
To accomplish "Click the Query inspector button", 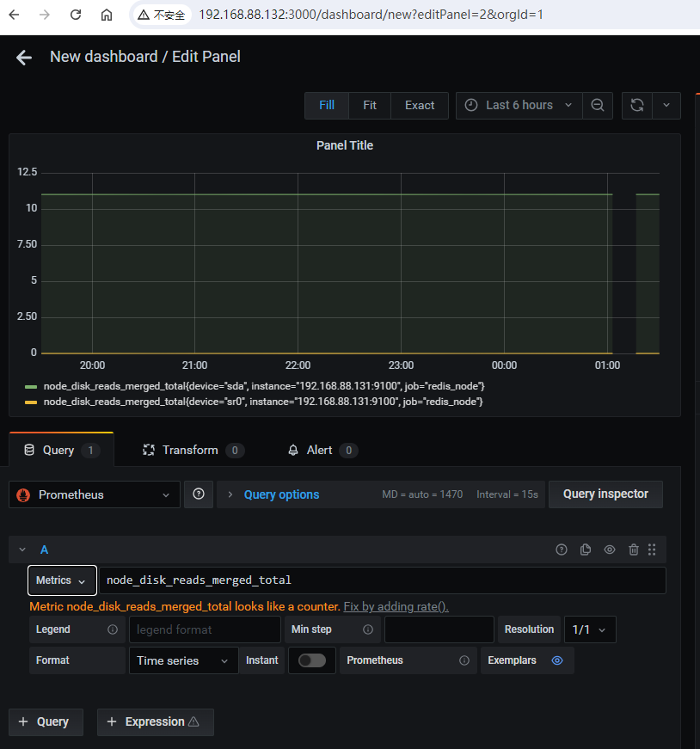I will pyautogui.click(x=605, y=494).
